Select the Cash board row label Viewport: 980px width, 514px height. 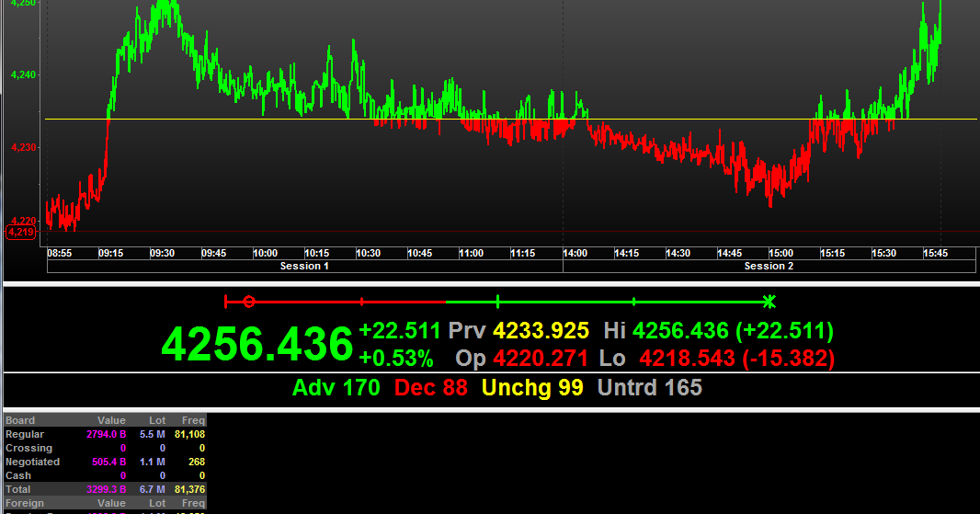click(x=18, y=475)
